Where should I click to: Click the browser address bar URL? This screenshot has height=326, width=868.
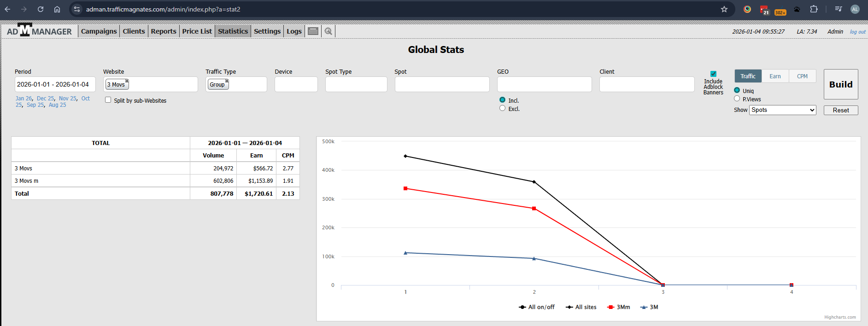click(x=163, y=9)
